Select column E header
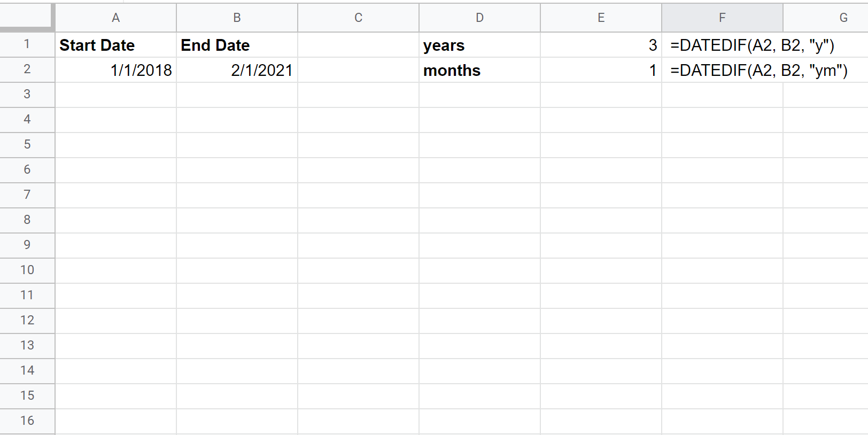868x435 pixels. [601, 18]
